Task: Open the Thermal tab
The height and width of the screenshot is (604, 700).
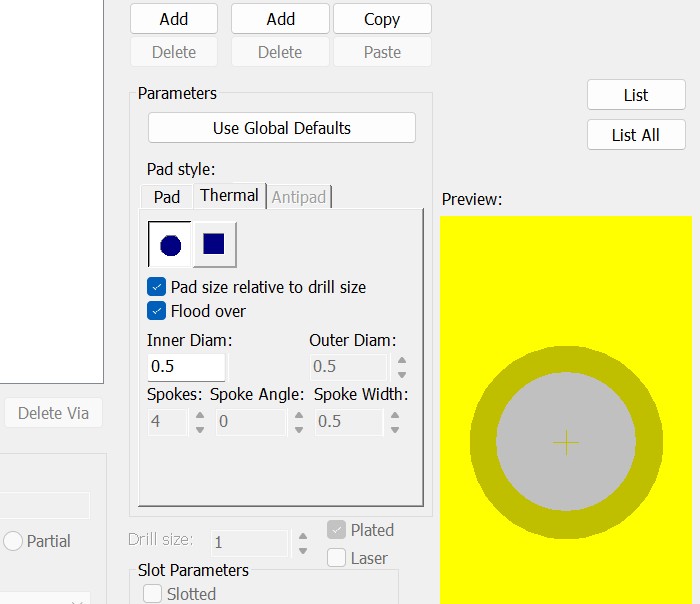Action: 229,196
